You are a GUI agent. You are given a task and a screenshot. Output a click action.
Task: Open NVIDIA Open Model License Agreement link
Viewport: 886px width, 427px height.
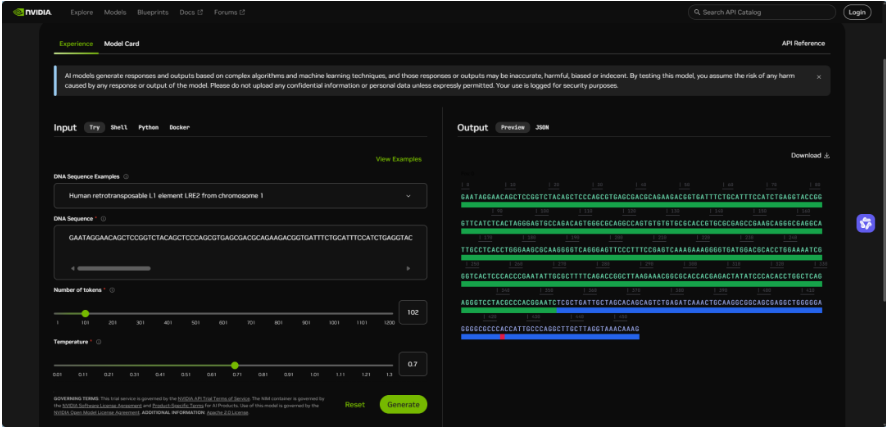pyautogui.click(x=96, y=412)
